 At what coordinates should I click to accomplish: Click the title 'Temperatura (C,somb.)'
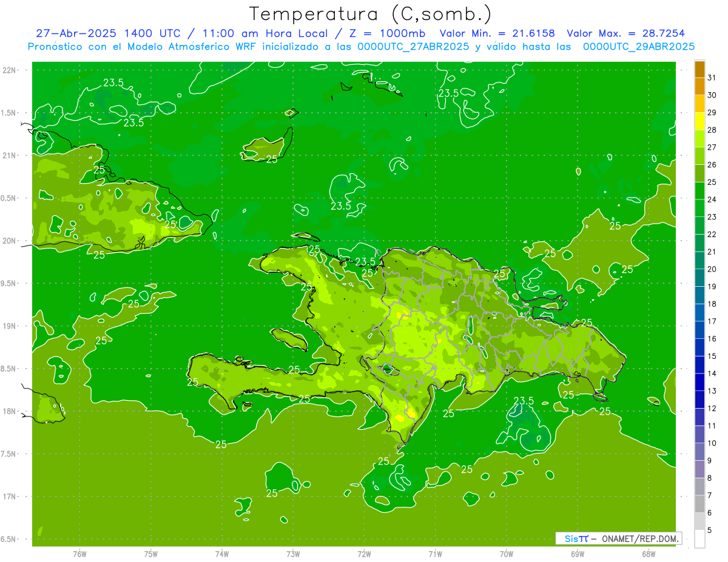[370, 14]
